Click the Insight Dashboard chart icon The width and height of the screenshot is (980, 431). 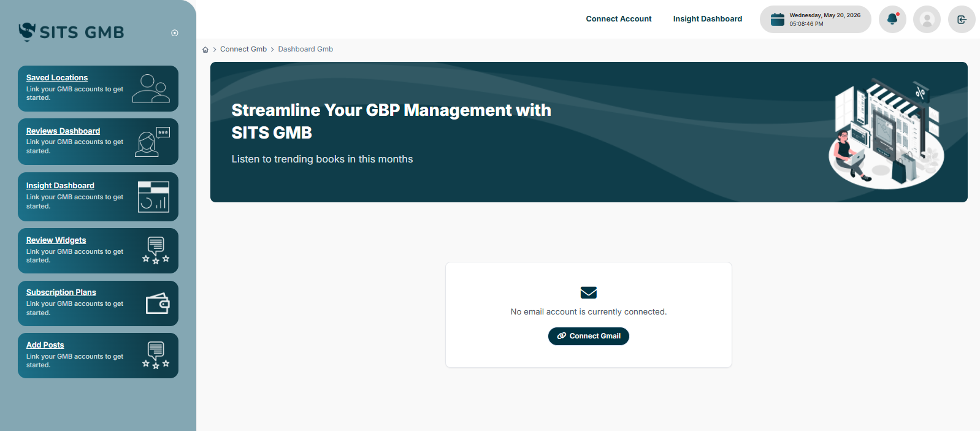[153, 197]
